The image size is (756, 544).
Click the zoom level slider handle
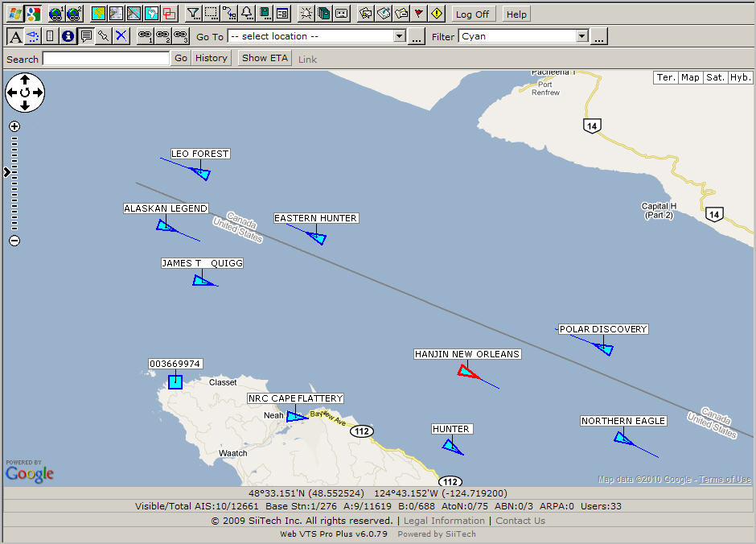6,171
